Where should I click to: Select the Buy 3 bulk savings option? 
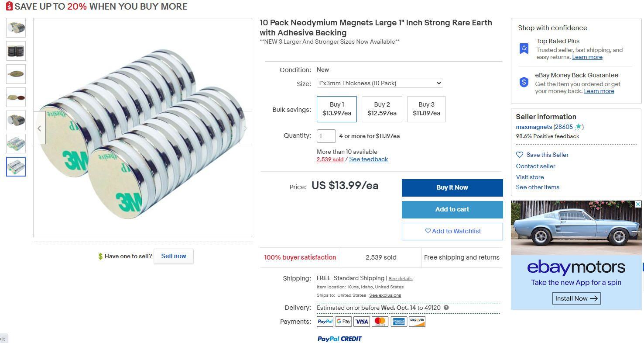click(426, 109)
